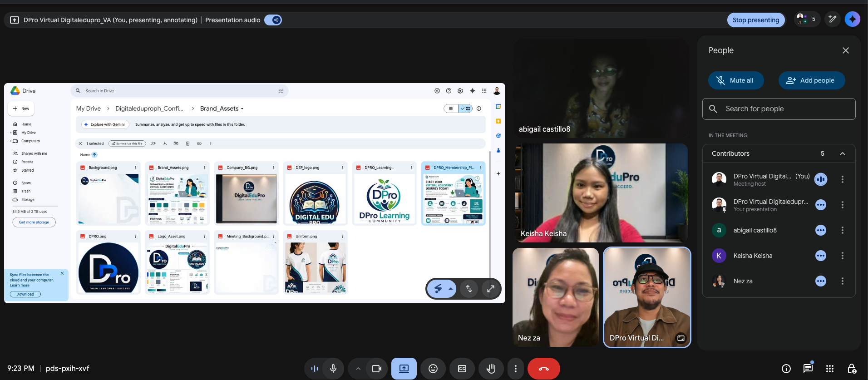Open the three-dot menu for Uniform.png
Image resolution: width=868 pixels, height=380 pixels.
click(x=342, y=237)
